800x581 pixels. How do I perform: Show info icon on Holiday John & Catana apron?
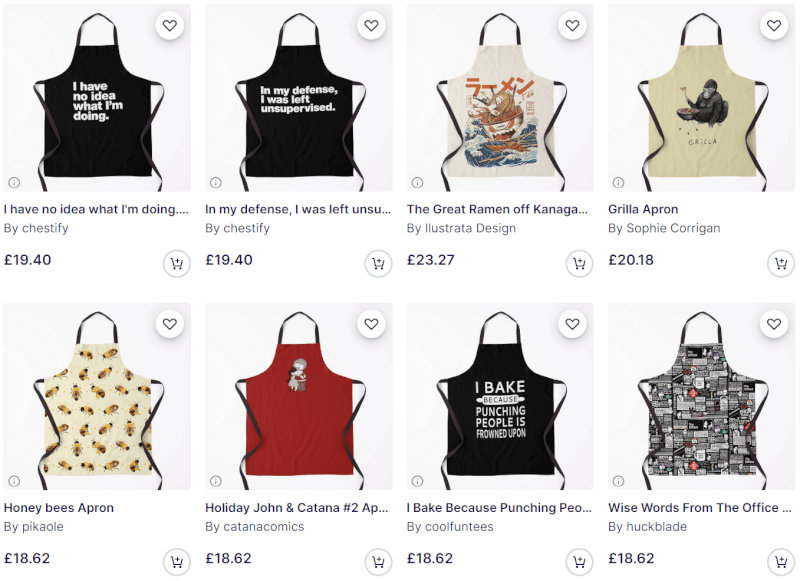216,481
